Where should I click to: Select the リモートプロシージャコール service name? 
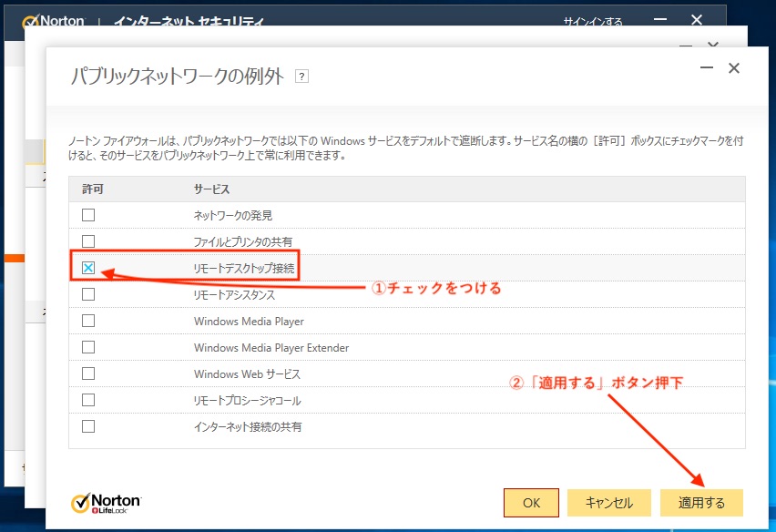coord(247,400)
